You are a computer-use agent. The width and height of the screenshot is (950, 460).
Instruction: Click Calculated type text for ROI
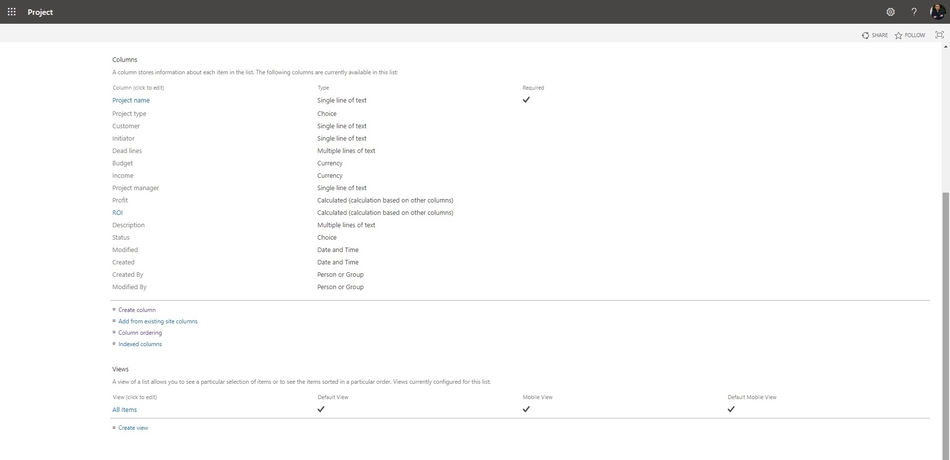pos(385,213)
